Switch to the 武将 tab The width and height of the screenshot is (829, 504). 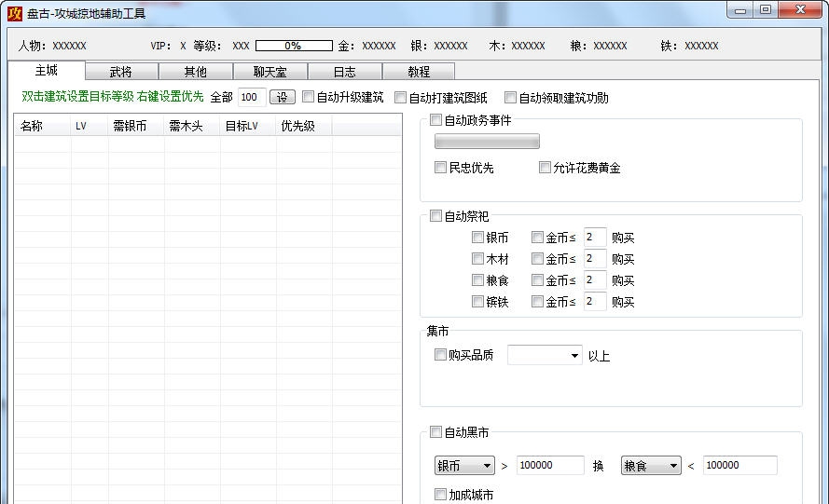coord(121,72)
